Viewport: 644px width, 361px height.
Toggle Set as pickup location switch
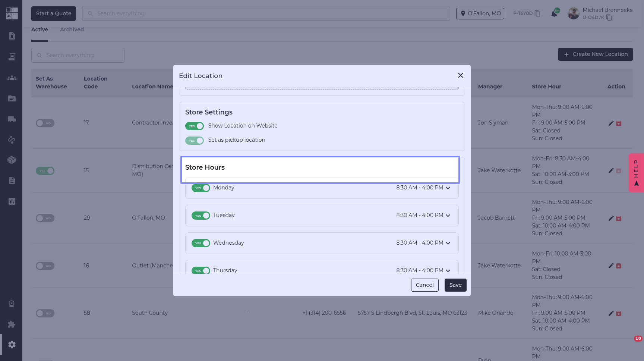click(x=195, y=141)
